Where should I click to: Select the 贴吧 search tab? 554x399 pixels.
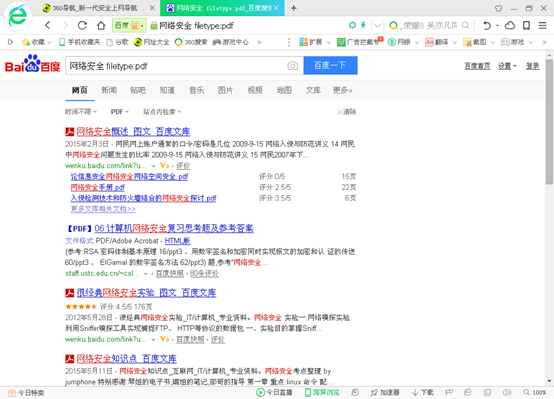click(138, 90)
